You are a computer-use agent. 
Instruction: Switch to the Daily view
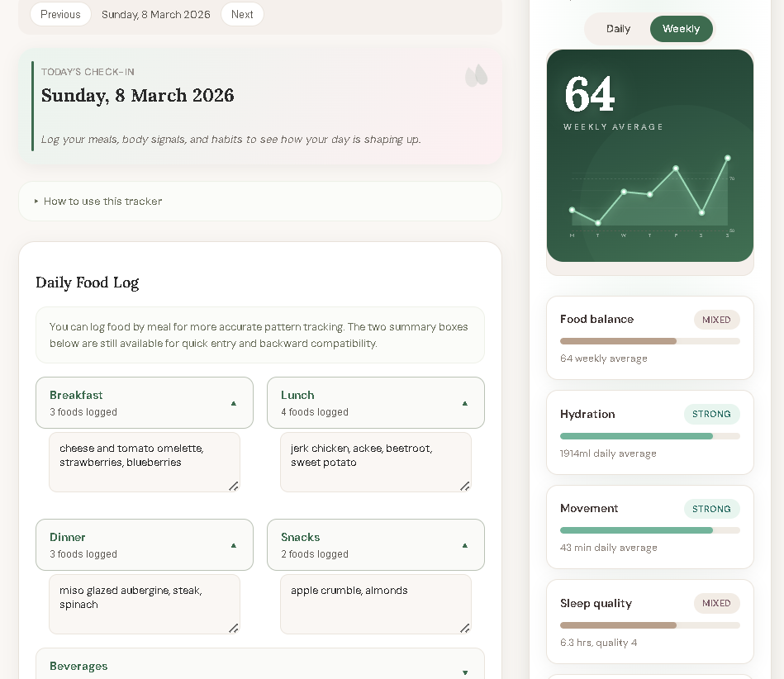[618, 29]
